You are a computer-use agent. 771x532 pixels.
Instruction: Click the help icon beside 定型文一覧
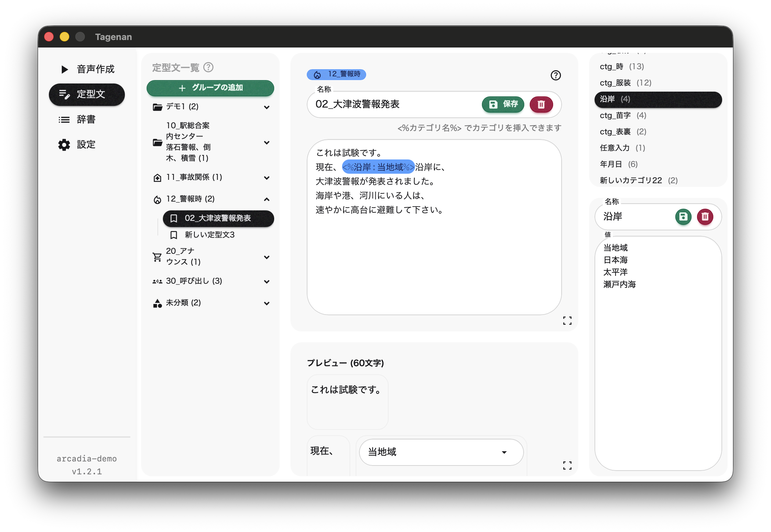(x=208, y=67)
